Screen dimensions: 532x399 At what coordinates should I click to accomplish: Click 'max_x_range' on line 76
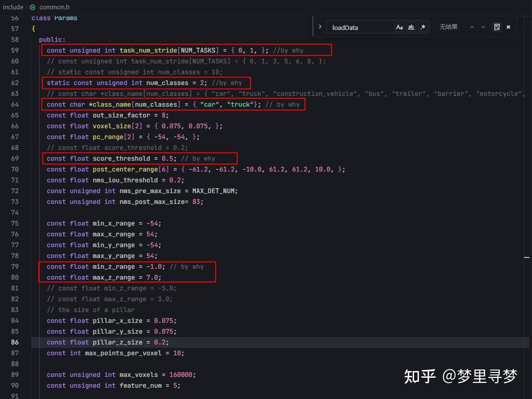(113, 234)
